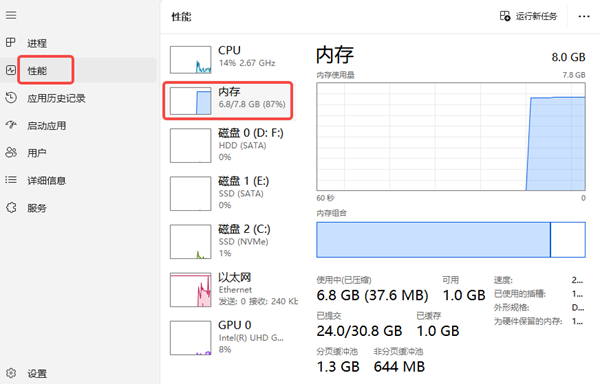This screenshot has height=384, width=600.
Task: Select the GPU 0 graph thumbnail
Action: 190,338
